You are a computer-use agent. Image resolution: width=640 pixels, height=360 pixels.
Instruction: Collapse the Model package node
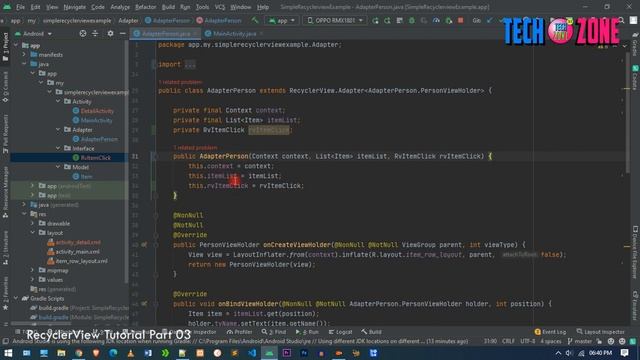[58, 167]
